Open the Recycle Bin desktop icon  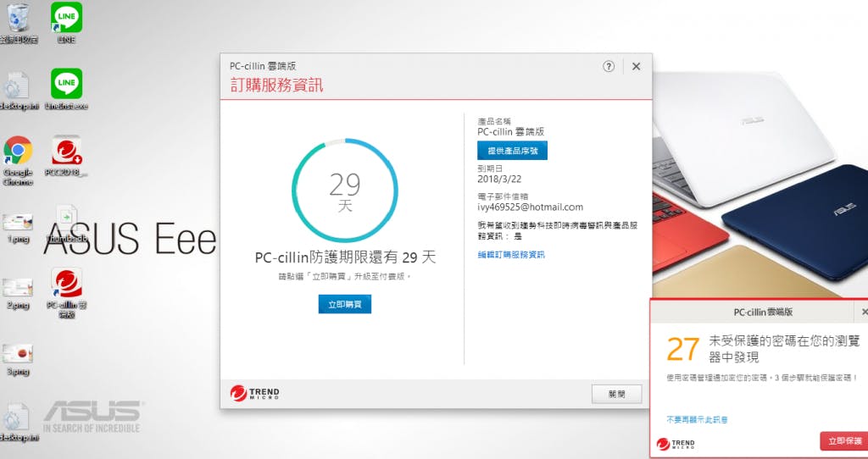(x=18, y=18)
